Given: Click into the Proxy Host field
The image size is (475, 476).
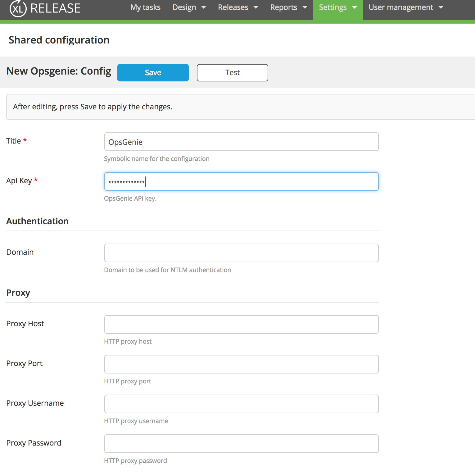Looking at the screenshot, I should pos(242,324).
